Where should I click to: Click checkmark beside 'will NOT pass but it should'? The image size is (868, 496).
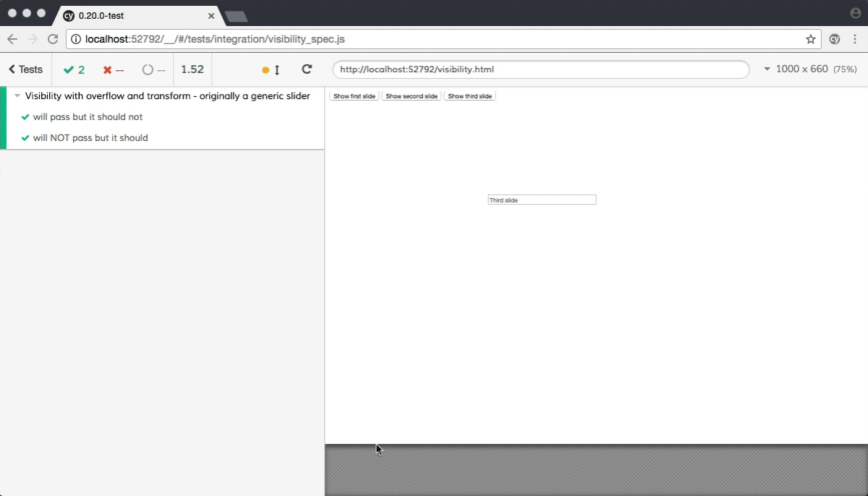tap(25, 138)
